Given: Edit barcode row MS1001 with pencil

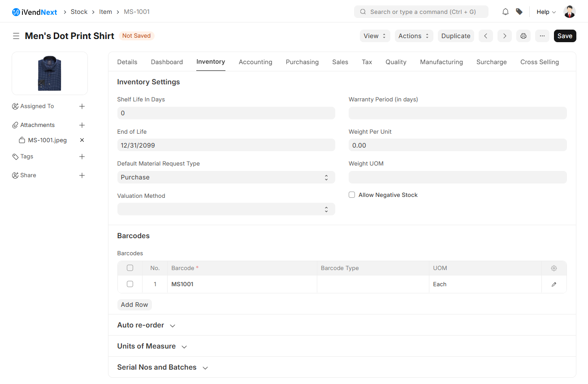Looking at the screenshot, I should (x=554, y=284).
